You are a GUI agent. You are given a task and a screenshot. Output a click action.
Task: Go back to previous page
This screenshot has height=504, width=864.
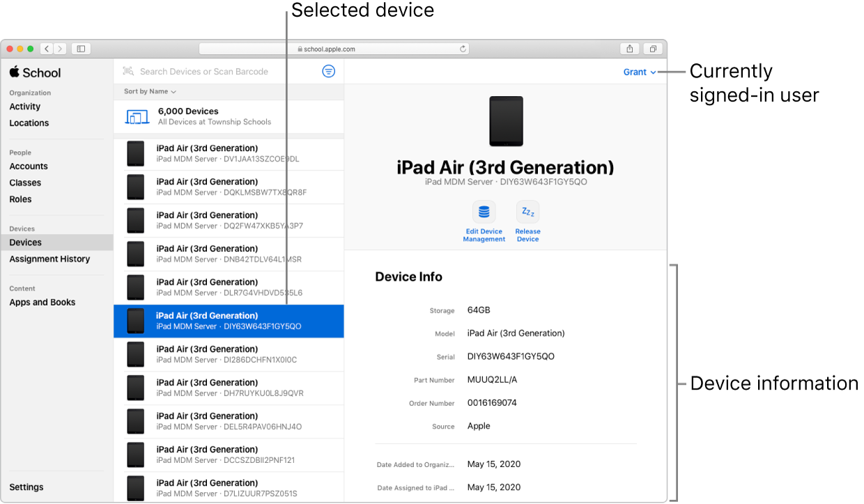[x=47, y=49]
